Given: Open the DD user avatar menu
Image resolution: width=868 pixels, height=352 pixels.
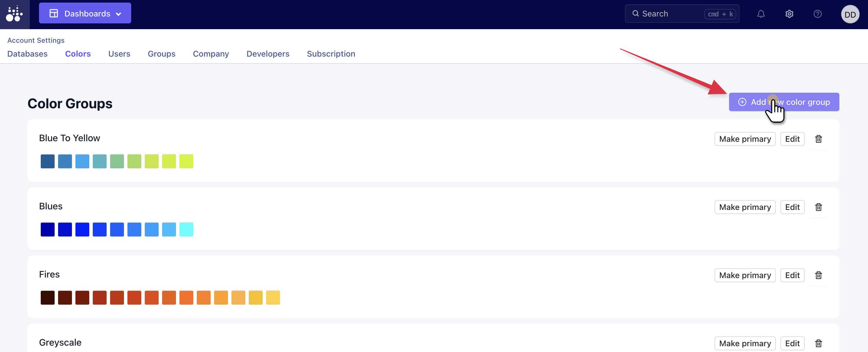Looking at the screenshot, I should 850,14.
